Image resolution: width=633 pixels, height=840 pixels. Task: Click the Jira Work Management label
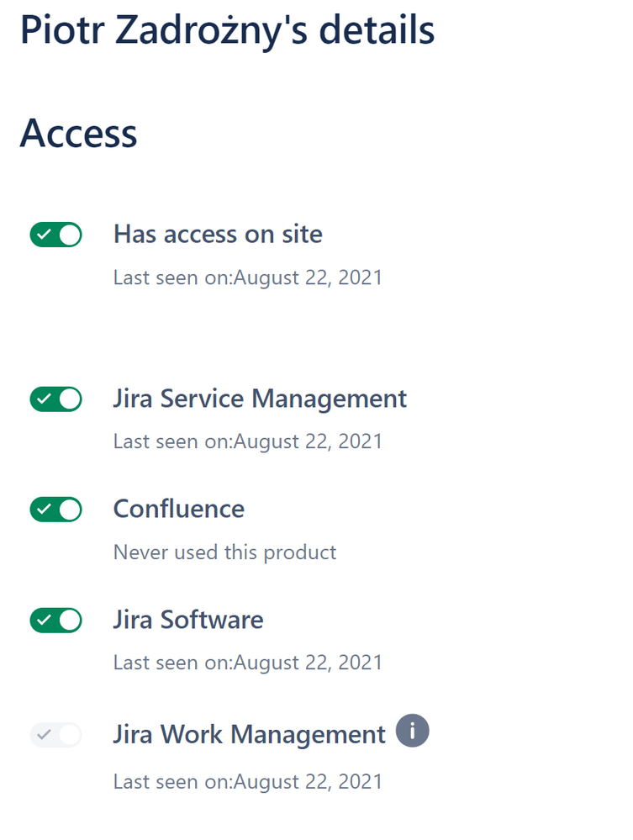(249, 734)
